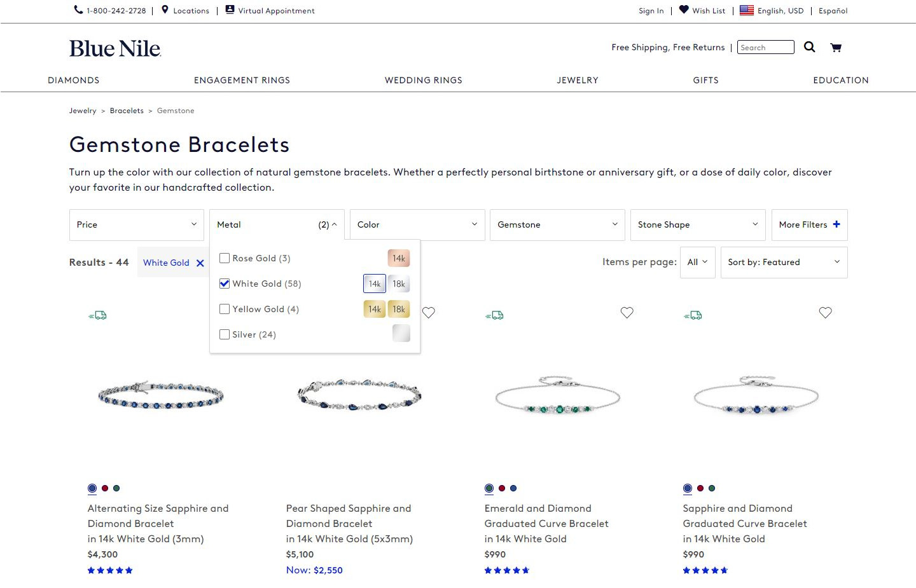This screenshot has width=916, height=588.
Task: Expand the Gemstone filter dropdown
Action: click(x=557, y=224)
